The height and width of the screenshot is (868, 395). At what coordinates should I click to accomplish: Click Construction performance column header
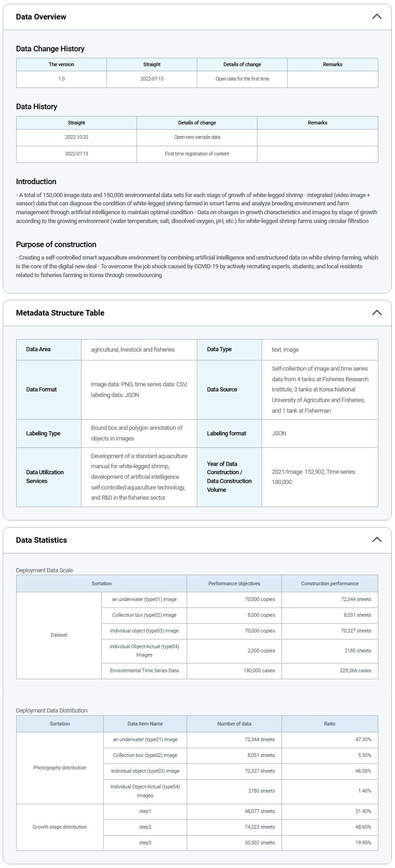pyautogui.click(x=329, y=583)
